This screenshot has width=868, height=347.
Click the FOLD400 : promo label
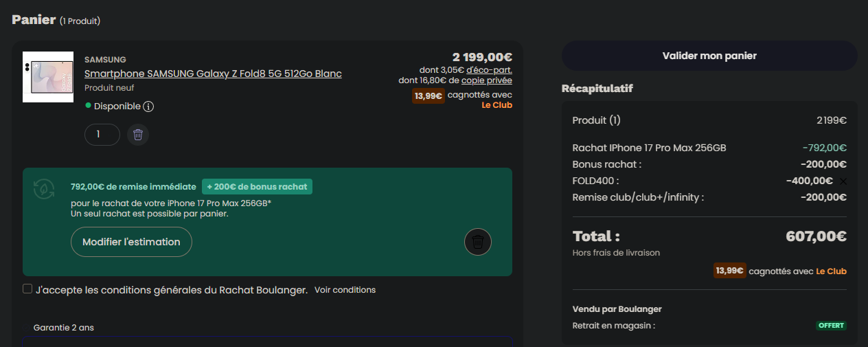595,181
